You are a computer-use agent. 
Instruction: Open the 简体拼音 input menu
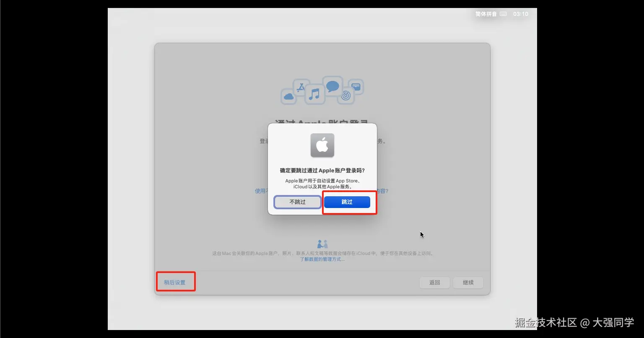(x=486, y=14)
